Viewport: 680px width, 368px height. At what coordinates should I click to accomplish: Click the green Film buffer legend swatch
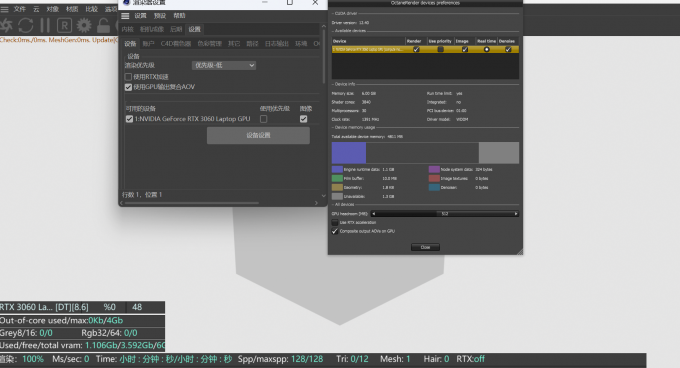click(337, 178)
